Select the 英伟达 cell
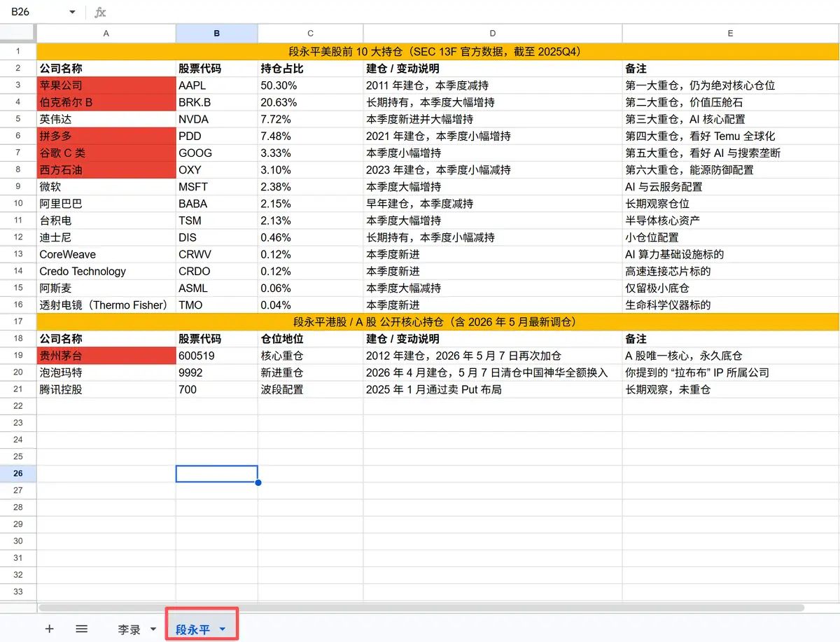 pos(106,119)
